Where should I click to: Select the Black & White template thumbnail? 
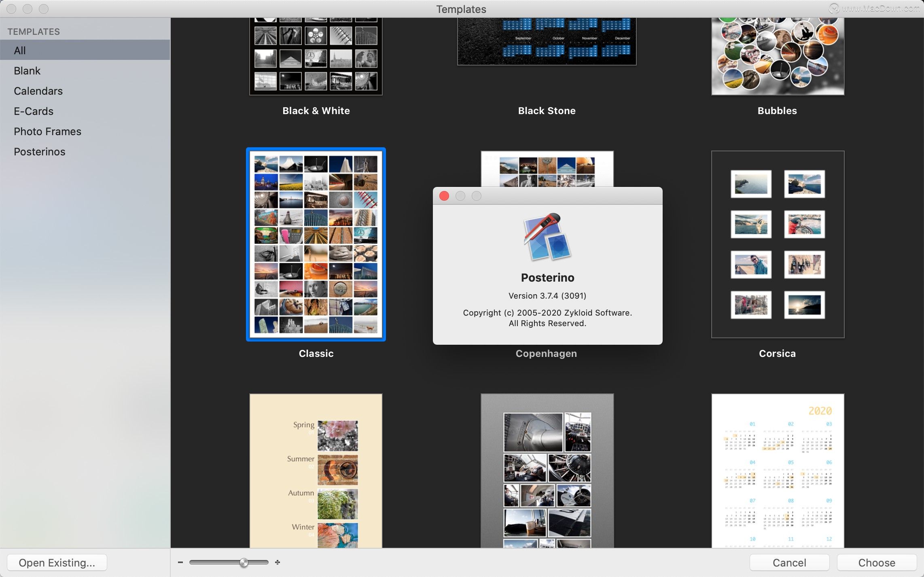click(316, 57)
